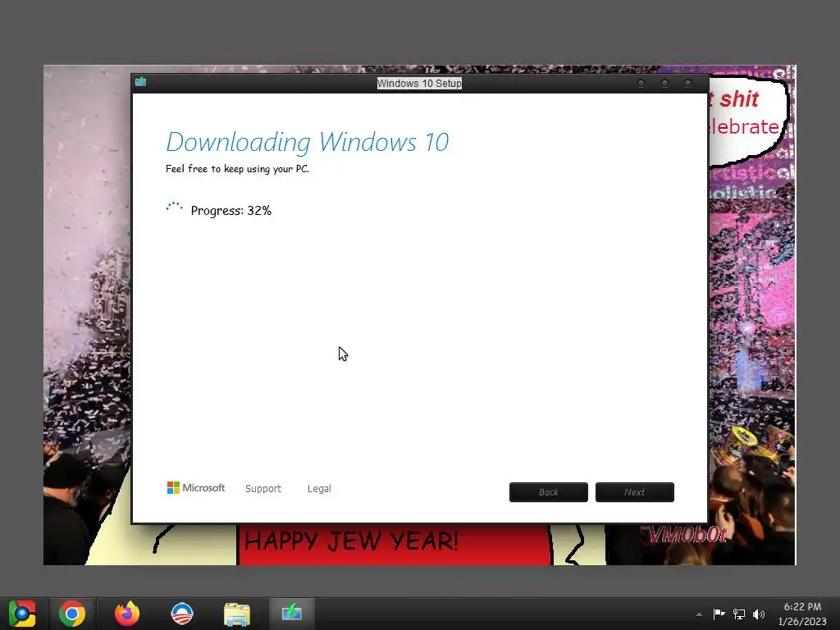This screenshot has width=840, height=630.
Task: Launch Firefox from the taskbar
Action: [127, 614]
